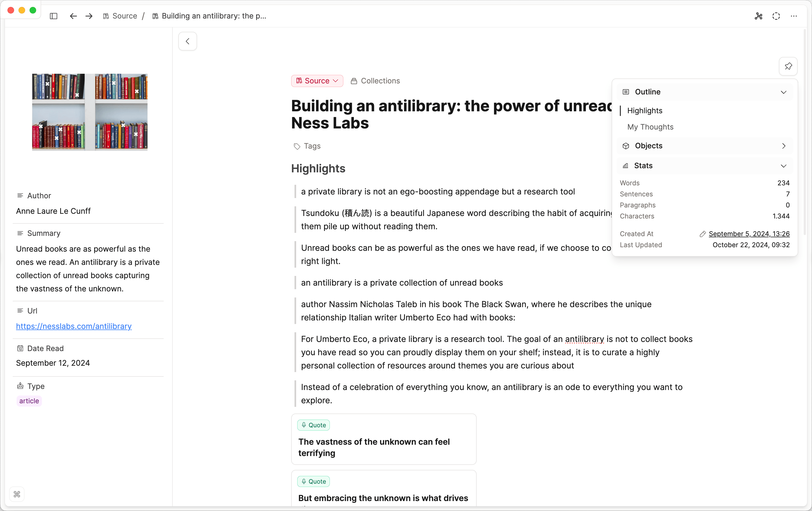Collapse the Outline section
The height and width of the screenshot is (511, 812).
click(784, 92)
